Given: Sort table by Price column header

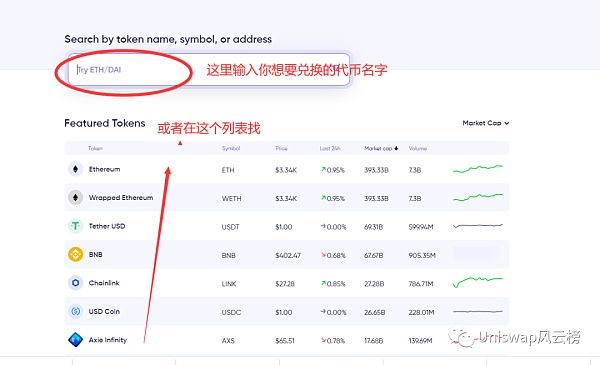Looking at the screenshot, I should [281, 148].
